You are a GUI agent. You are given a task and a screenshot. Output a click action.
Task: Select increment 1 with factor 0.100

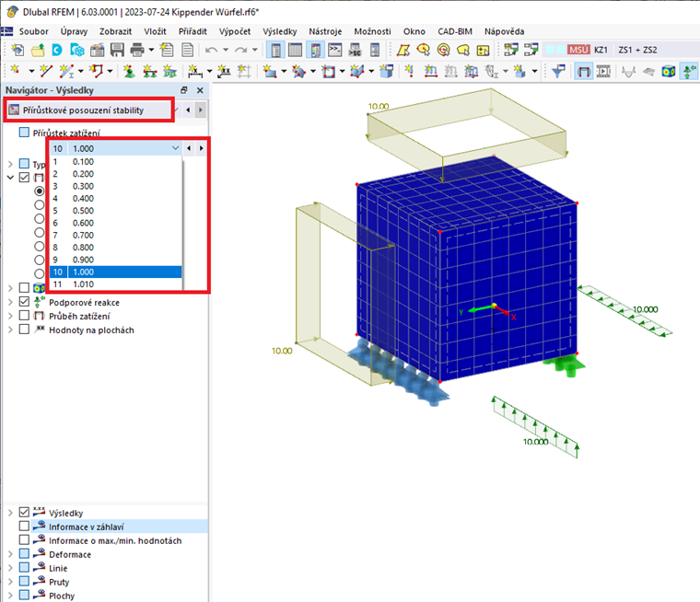click(116, 161)
